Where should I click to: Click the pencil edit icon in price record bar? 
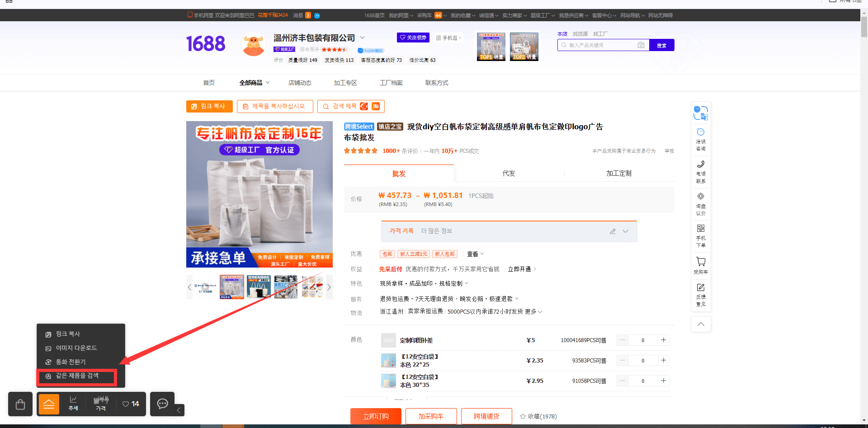click(613, 231)
